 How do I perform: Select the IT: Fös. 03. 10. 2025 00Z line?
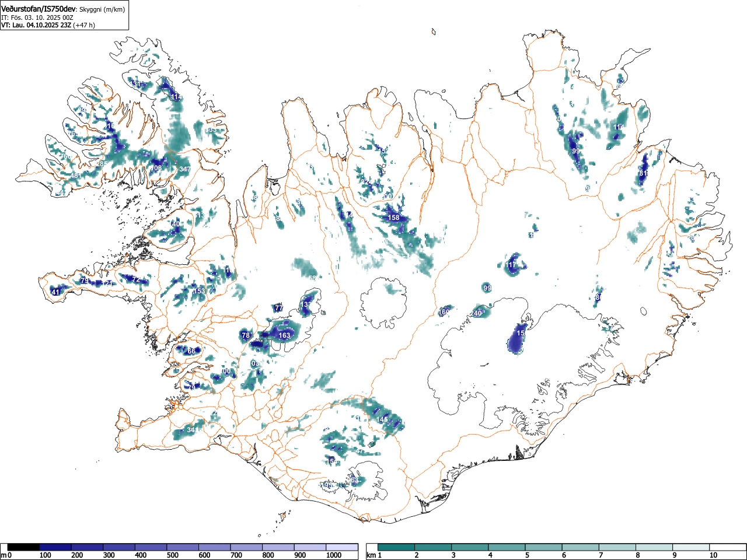click(37, 17)
